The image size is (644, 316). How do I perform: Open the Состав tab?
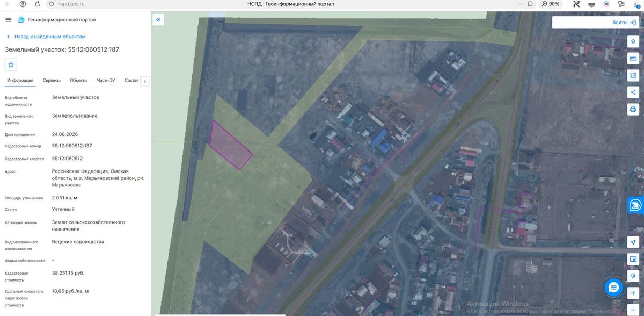pos(131,81)
